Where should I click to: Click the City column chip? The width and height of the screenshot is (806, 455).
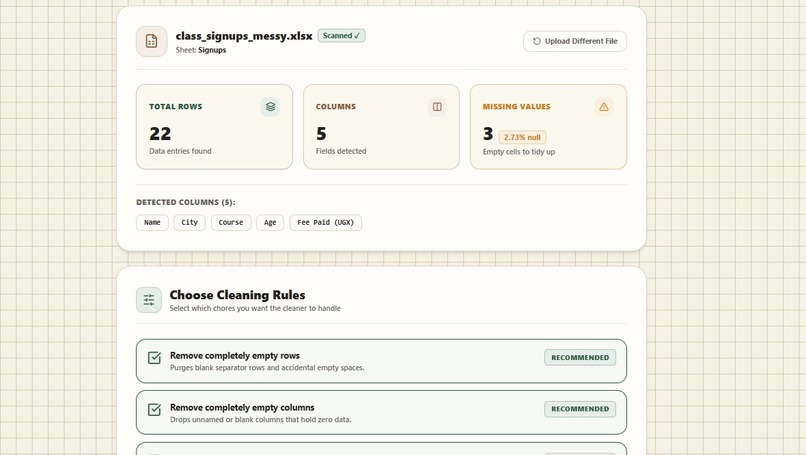pos(189,223)
